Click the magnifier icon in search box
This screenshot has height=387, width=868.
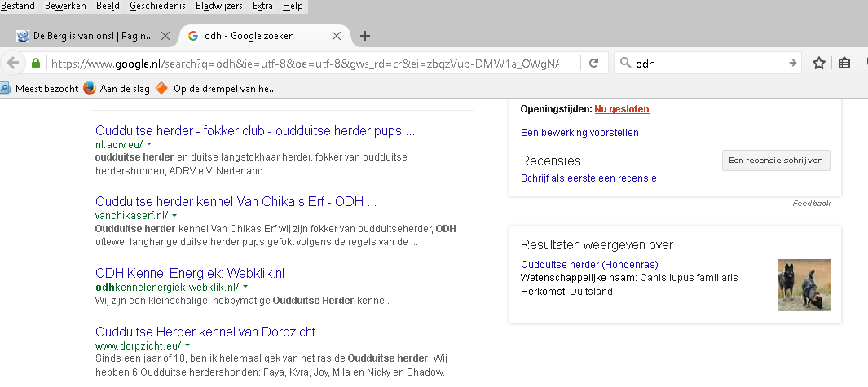pyautogui.click(x=626, y=63)
